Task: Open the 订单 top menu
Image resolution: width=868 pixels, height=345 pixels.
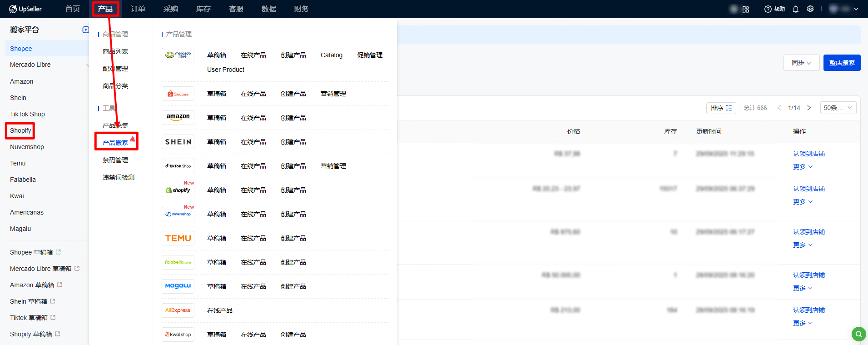Action: pos(138,9)
